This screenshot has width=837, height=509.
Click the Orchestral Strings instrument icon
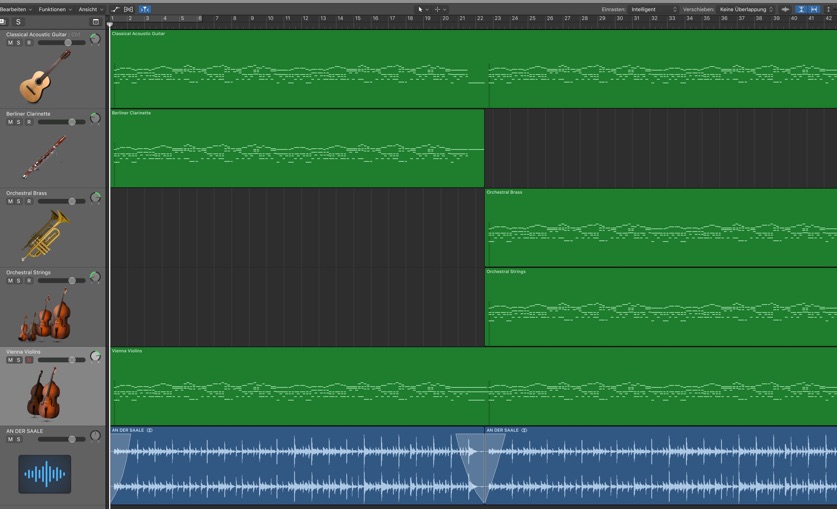point(44,314)
